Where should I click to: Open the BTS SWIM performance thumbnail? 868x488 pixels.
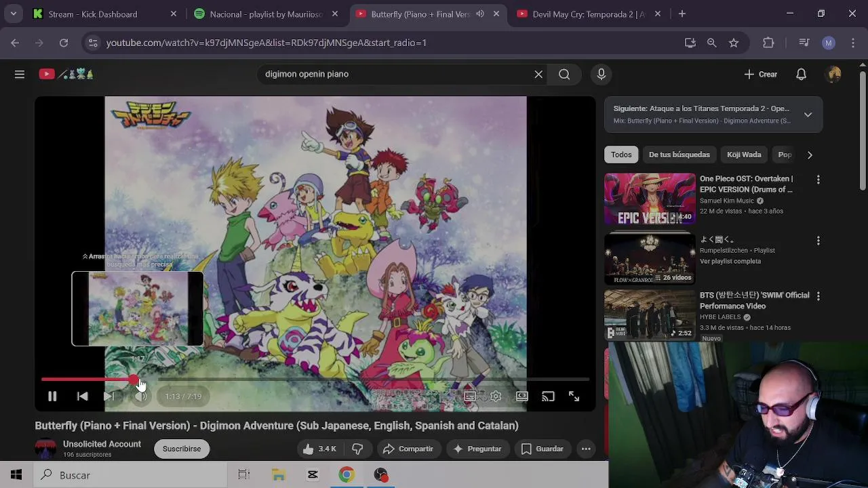point(650,314)
